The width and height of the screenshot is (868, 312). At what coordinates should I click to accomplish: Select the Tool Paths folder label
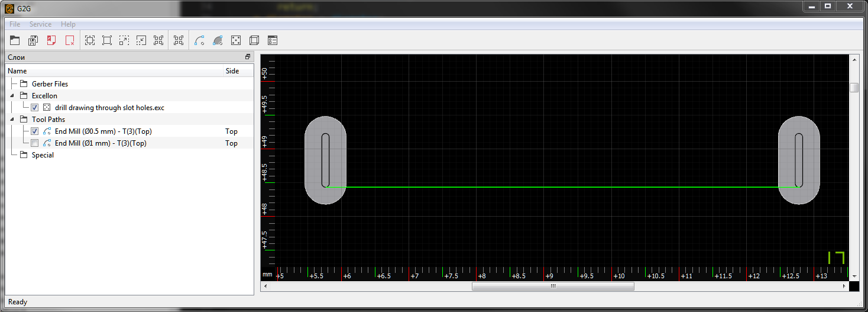(x=48, y=120)
